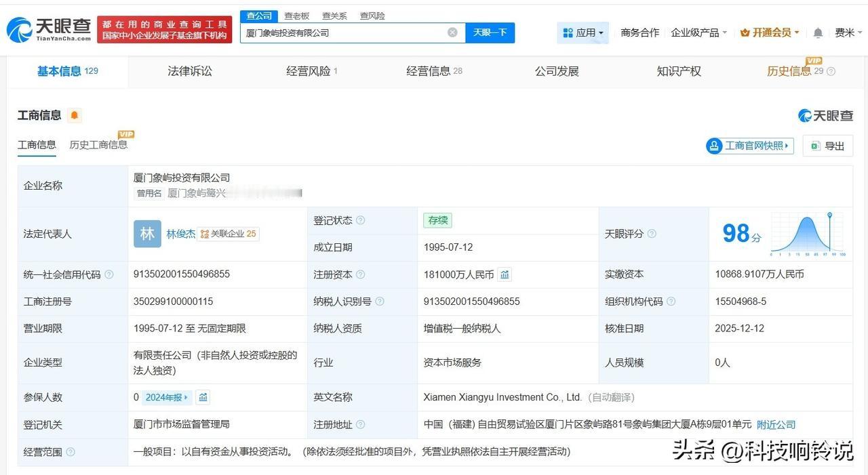Viewport: 868px width, 475px height.
Task: Expand the 企业级产品 dropdown
Action: [x=698, y=33]
